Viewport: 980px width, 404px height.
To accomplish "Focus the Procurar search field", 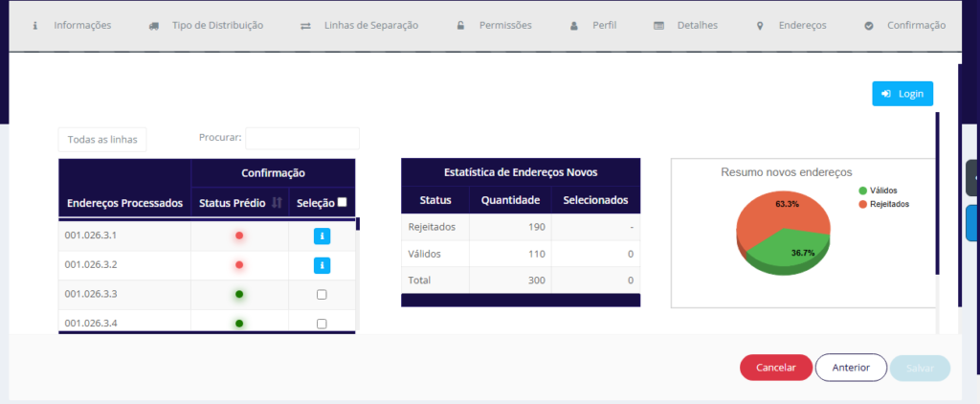I will coord(301,139).
